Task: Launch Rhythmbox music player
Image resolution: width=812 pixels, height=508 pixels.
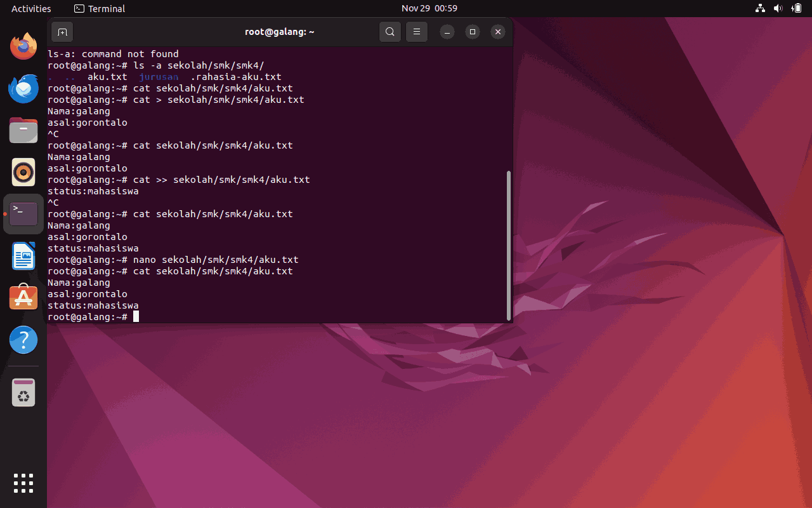Action: coord(23,172)
